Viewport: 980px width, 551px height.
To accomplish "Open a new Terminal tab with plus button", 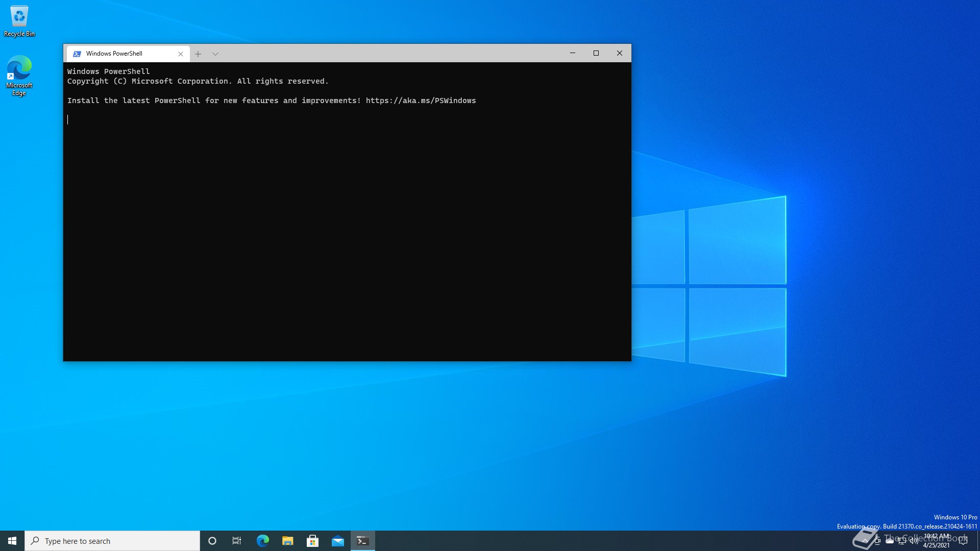I will coord(198,54).
